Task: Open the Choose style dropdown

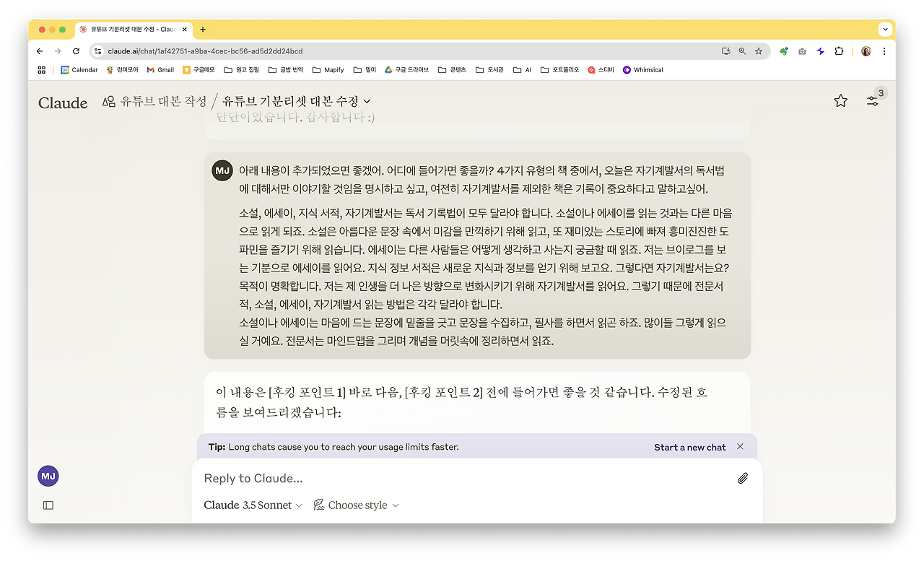Action: click(x=356, y=505)
